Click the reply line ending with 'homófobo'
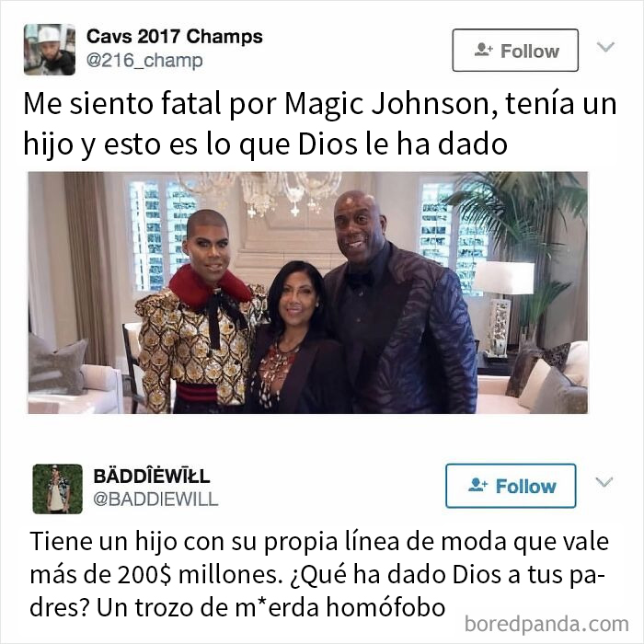644x644 pixels. click(x=237, y=607)
